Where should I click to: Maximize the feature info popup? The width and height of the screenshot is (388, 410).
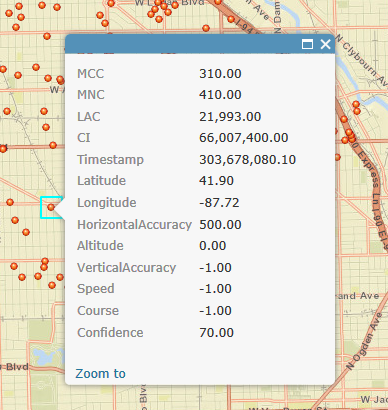pos(307,44)
